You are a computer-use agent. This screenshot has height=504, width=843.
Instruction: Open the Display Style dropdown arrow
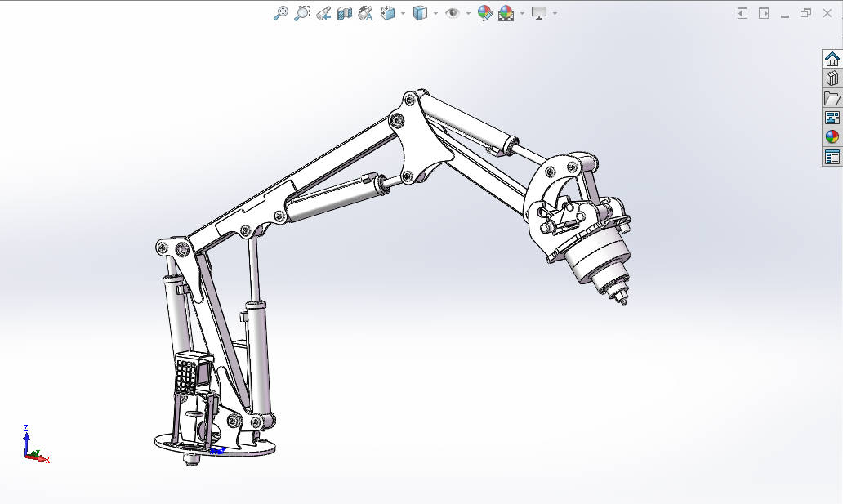(x=435, y=13)
